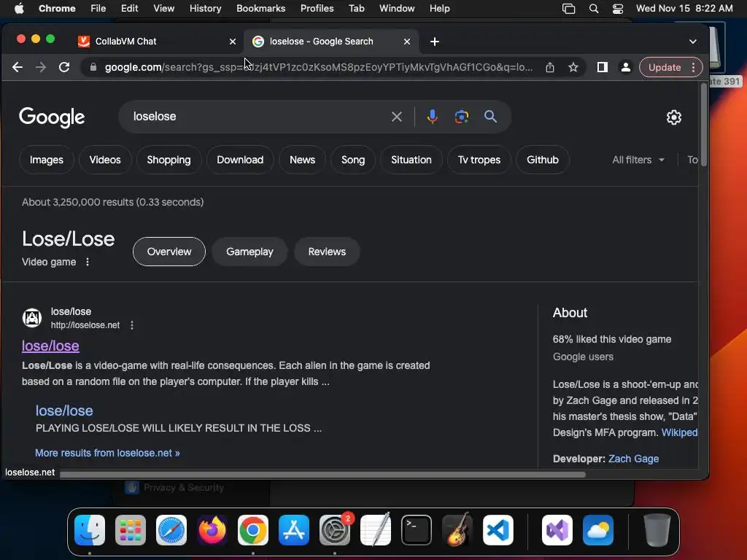Switch to the Reviews tab
Image resolution: width=747 pixels, height=560 pixels.
click(x=327, y=252)
